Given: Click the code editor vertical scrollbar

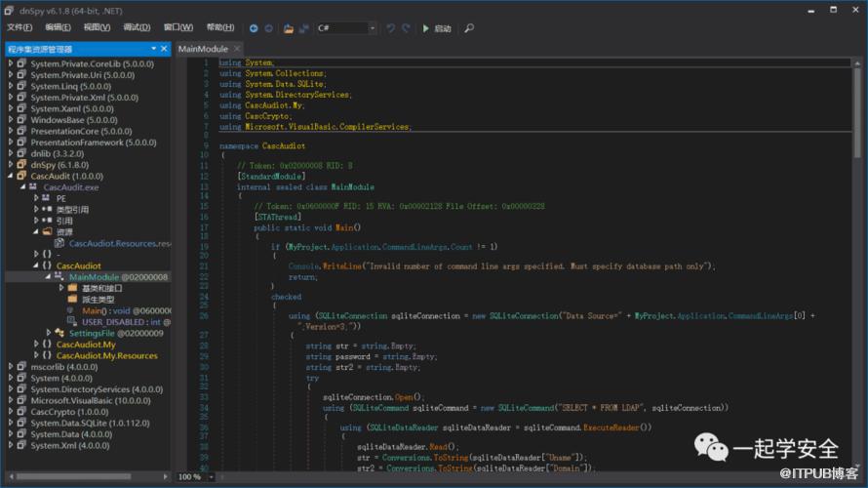Looking at the screenshot, I should [857, 111].
